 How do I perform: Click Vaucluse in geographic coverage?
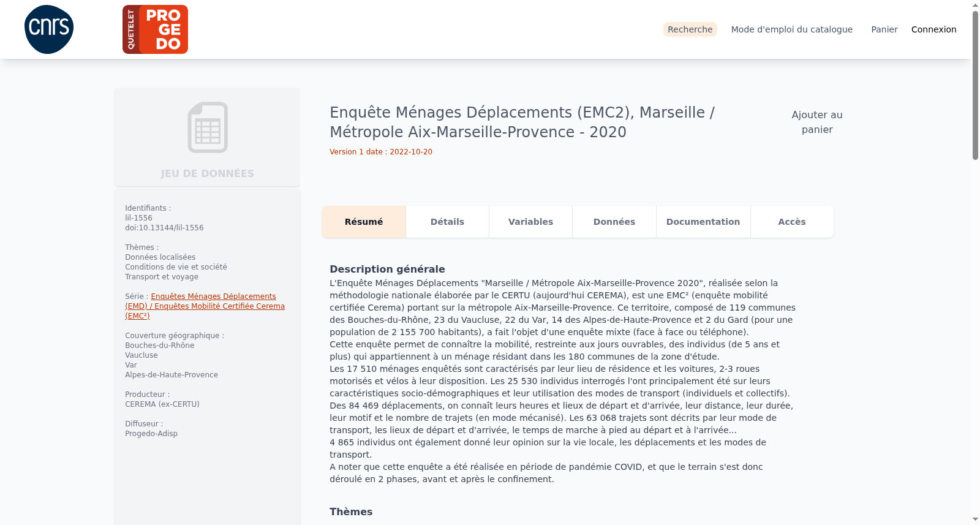pyautogui.click(x=141, y=355)
